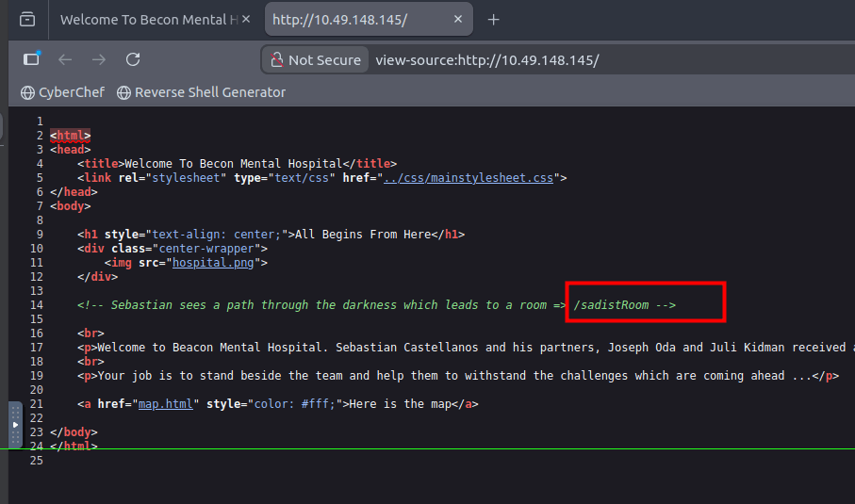Screen dimensions: 855x504
Task: Close the 'Welcome To Becon Mental' tab
Action: (x=246, y=20)
